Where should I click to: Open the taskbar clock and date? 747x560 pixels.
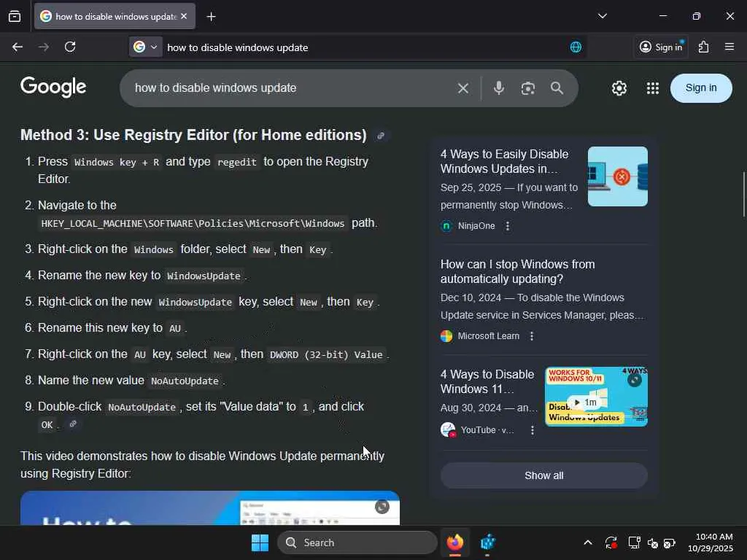coord(711,542)
